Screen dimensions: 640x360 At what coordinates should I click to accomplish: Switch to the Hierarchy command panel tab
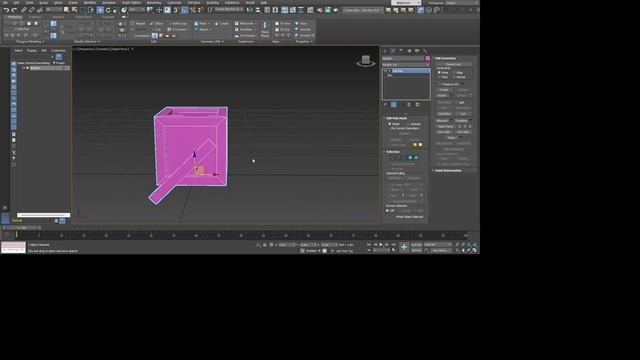click(401, 51)
